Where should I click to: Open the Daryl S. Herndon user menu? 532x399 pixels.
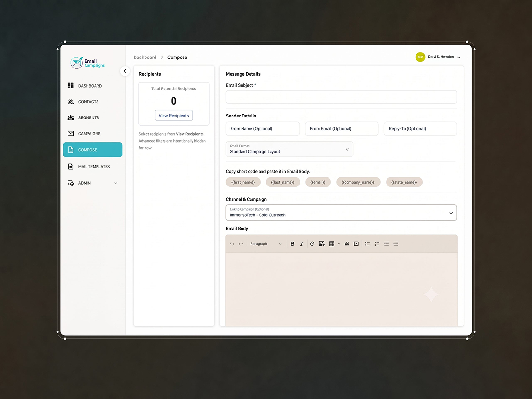pyautogui.click(x=444, y=57)
